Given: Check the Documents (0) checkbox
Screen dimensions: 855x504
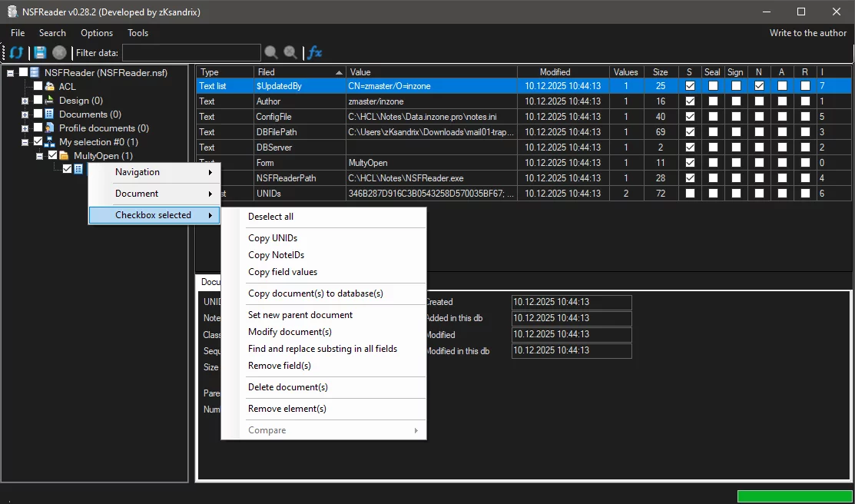Looking at the screenshot, I should 38,114.
